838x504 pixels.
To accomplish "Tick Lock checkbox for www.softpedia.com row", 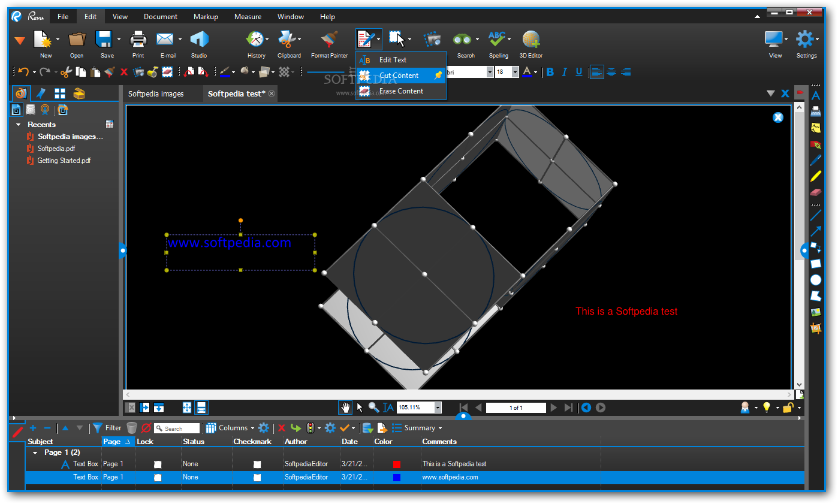I will [x=158, y=478].
